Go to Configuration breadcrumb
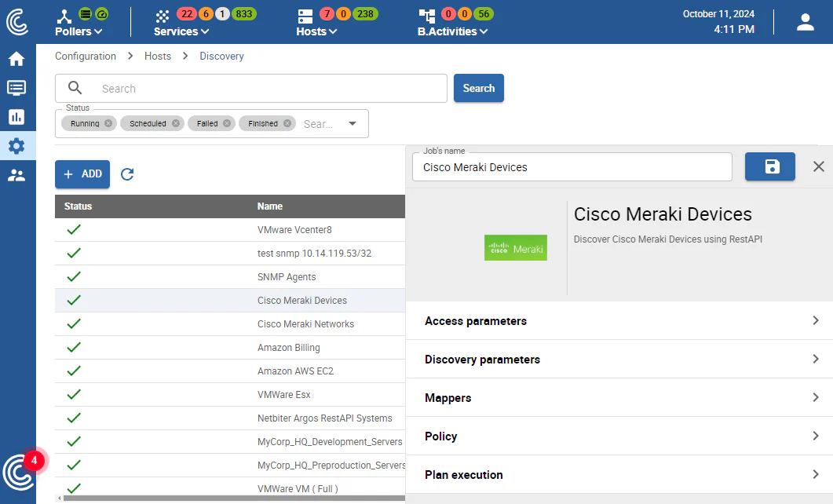Viewport: 833px width, 504px height. [86, 57]
